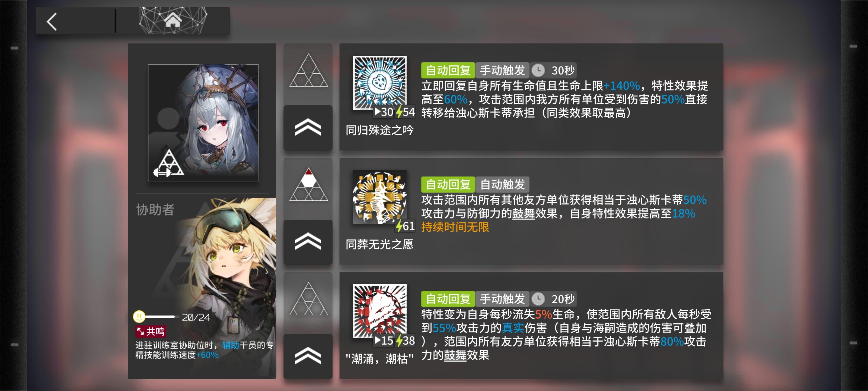
Task: Go to home via house icon
Action: coord(173,20)
